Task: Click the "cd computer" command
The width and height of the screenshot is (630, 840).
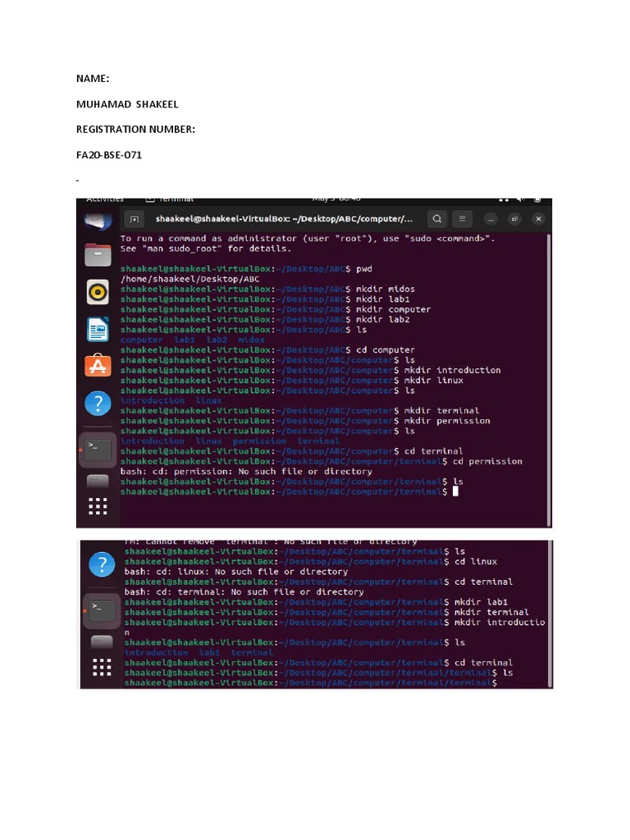Action: tap(386, 349)
